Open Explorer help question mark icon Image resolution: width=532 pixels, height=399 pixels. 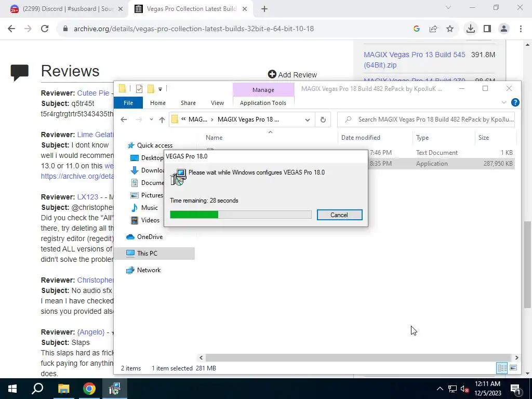[515, 102]
